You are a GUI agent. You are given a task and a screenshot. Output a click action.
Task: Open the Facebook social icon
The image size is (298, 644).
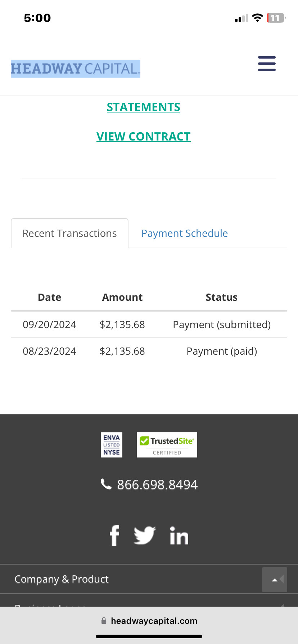114,535
